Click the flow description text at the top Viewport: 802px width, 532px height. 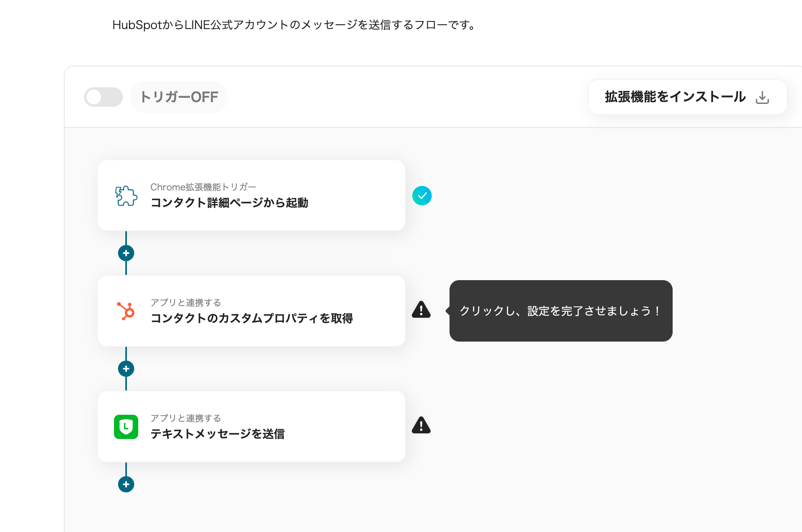[x=294, y=25]
